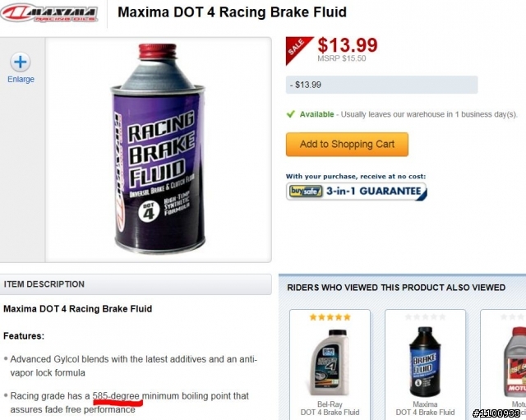
Task: Click the blue plus Enlarge icon
Action: (x=21, y=62)
